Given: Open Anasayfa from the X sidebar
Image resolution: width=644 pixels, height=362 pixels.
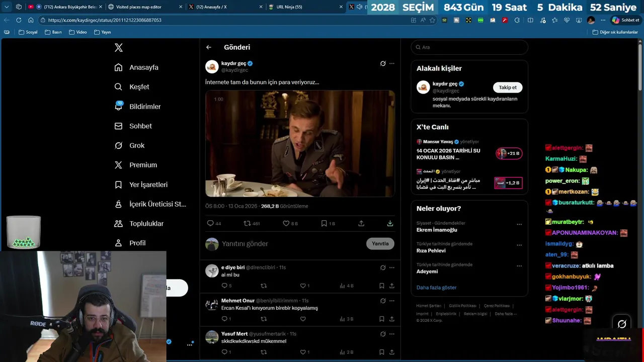Looking at the screenshot, I should click(136, 67).
